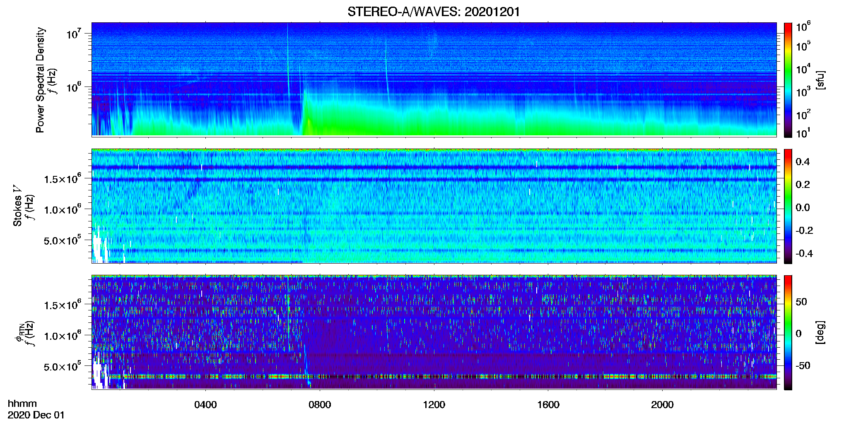Click the 5.0×10^5 tick of the phi RTN panel
868x447 pixels.
point(63,366)
